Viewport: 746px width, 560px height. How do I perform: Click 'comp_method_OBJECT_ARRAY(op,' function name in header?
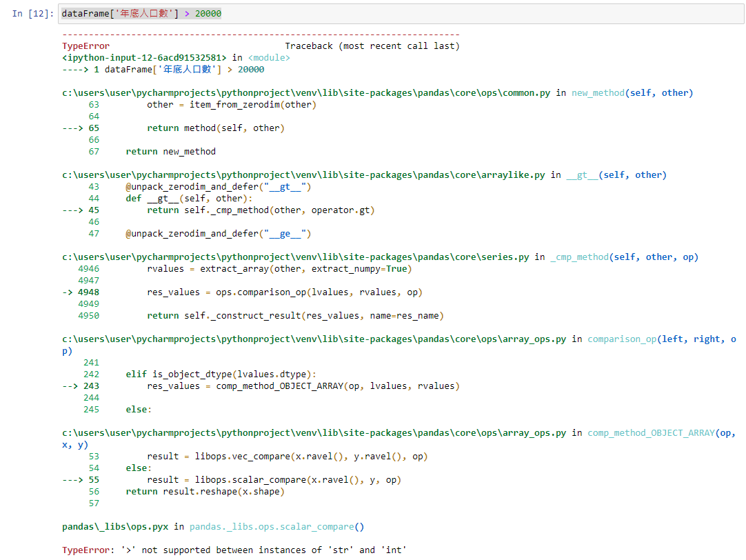[x=662, y=433]
